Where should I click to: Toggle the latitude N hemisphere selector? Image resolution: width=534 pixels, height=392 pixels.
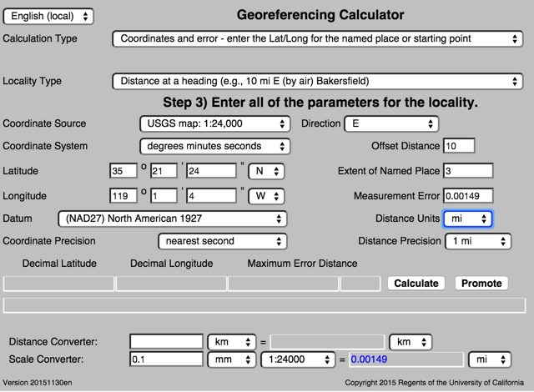pyautogui.click(x=267, y=171)
